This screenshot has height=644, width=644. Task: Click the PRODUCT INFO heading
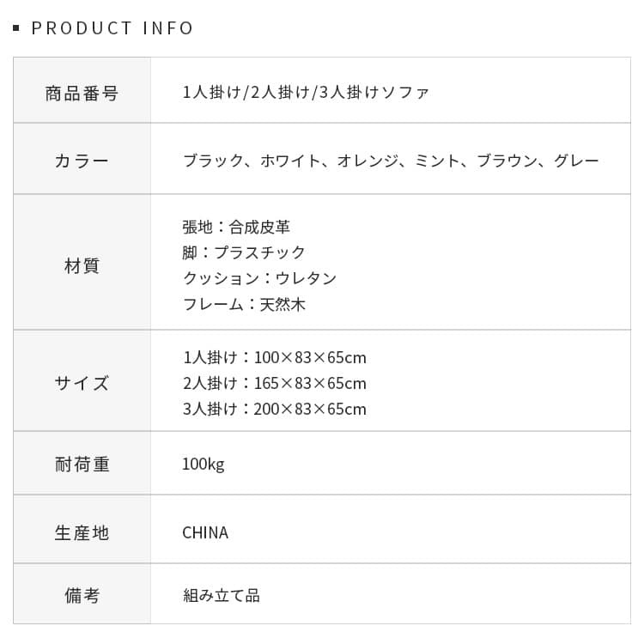tap(112, 28)
